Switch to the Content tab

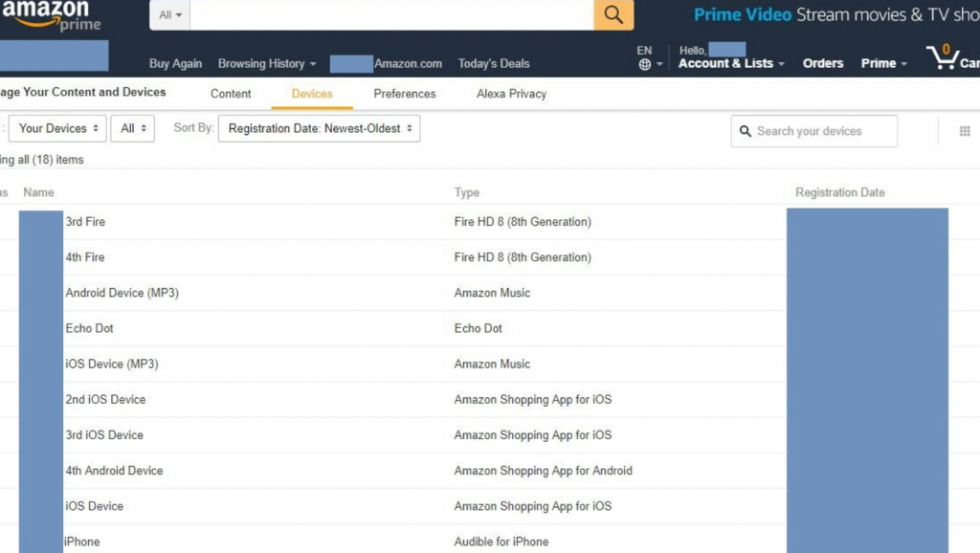click(231, 94)
